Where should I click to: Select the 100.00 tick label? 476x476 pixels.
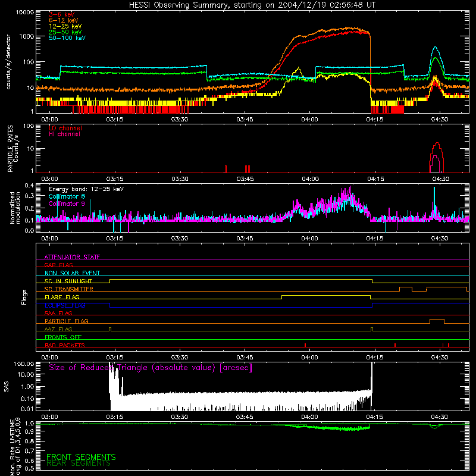[24, 364]
